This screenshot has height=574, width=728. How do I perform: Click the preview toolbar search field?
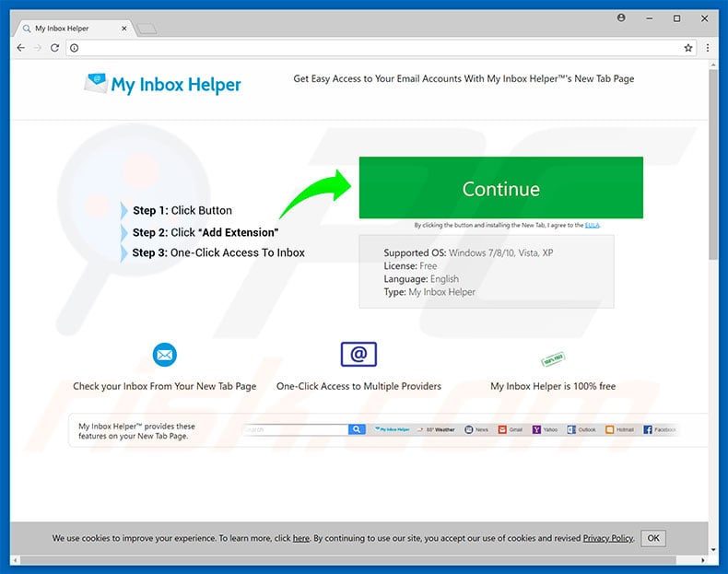tap(295, 429)
